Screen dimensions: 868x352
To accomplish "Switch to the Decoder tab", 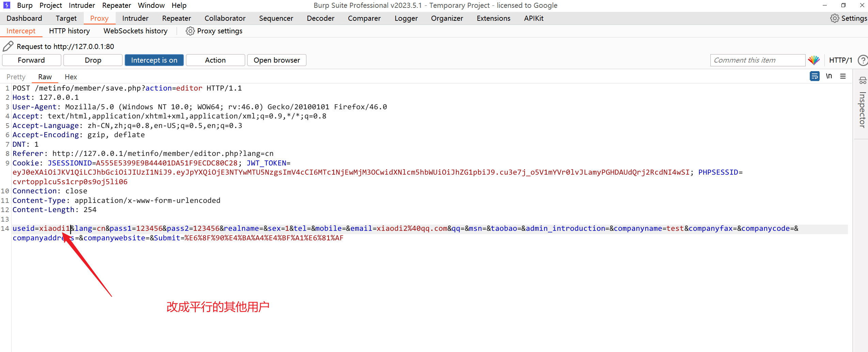I will coord(320,18).
